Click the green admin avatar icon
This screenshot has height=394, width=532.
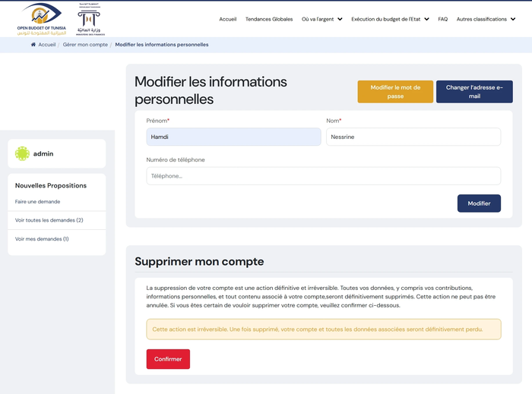tap(22, 153)
